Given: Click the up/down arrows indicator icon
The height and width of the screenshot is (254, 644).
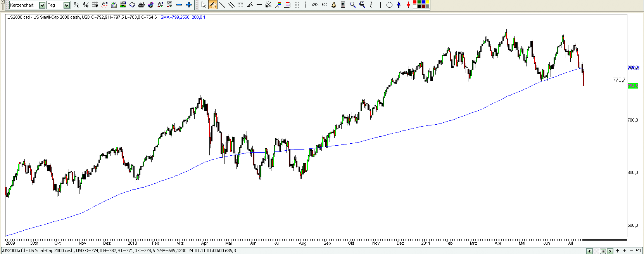Looking at the screenshot, I should [160, 5].
